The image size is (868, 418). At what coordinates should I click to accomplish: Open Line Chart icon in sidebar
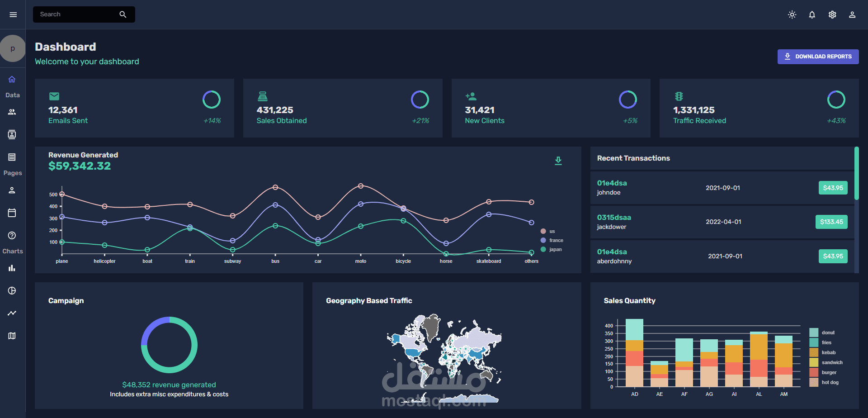tap(12, 313)
